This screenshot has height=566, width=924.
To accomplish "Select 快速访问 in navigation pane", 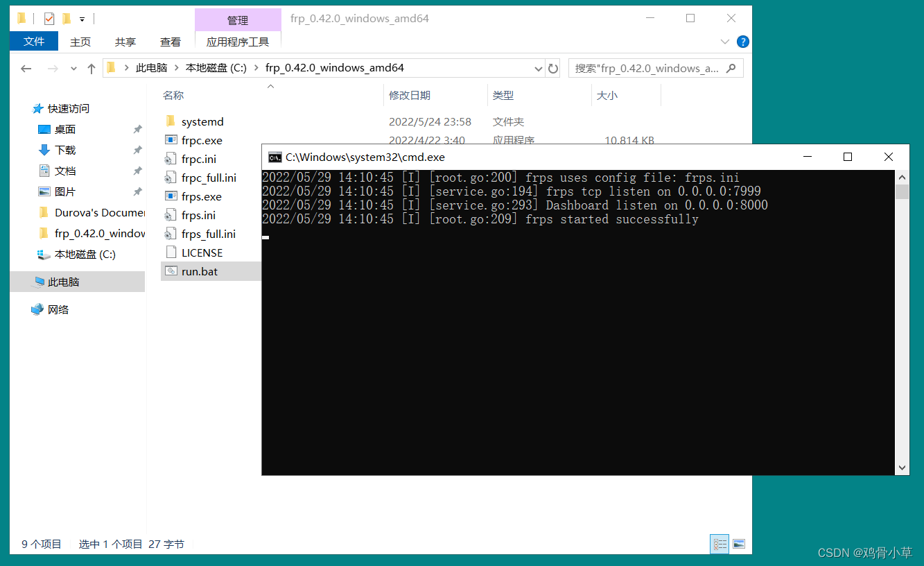I will click(x=69, y=109).
